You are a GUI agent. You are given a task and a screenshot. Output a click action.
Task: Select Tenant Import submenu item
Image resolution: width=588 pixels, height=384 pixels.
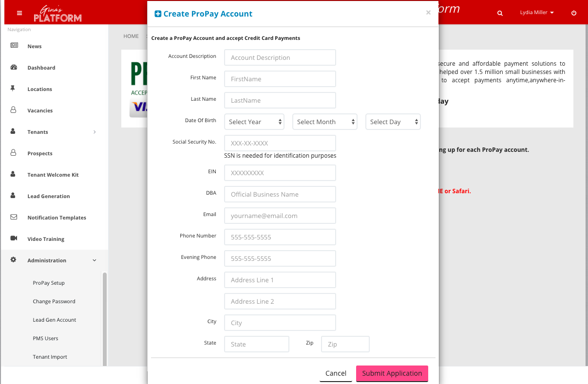50,357
